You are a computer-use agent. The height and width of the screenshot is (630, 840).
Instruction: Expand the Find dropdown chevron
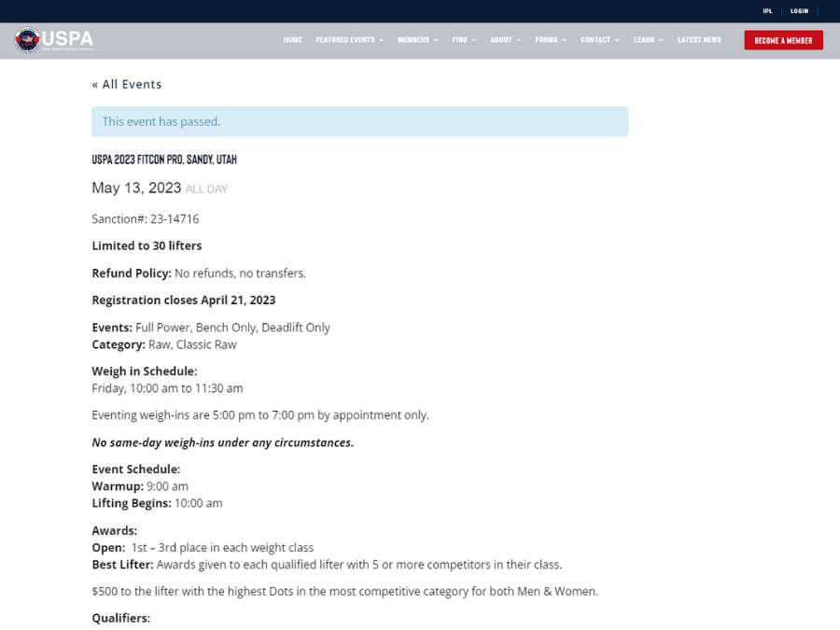pyautogui.click(x=473, y=41)
